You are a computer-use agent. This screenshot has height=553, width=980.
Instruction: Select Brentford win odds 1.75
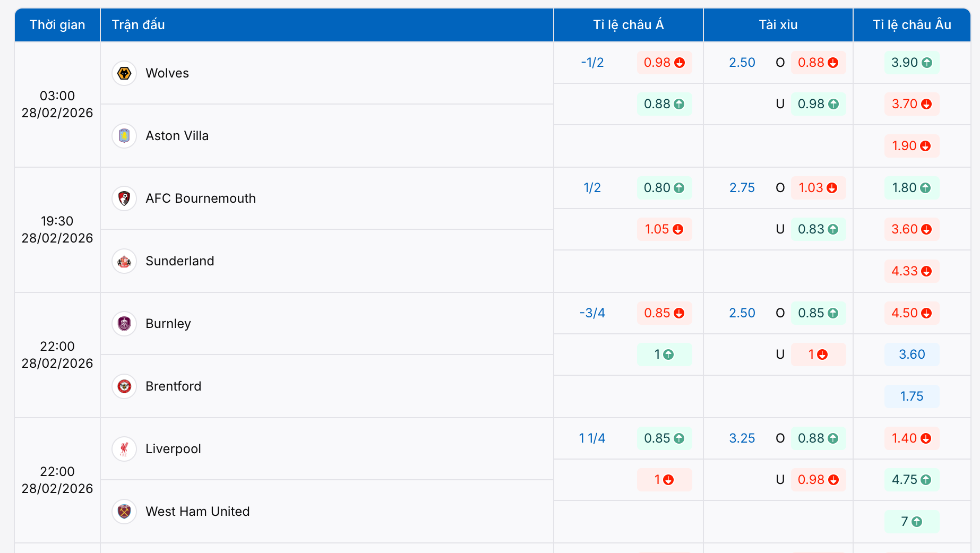(x=912, y=396)
